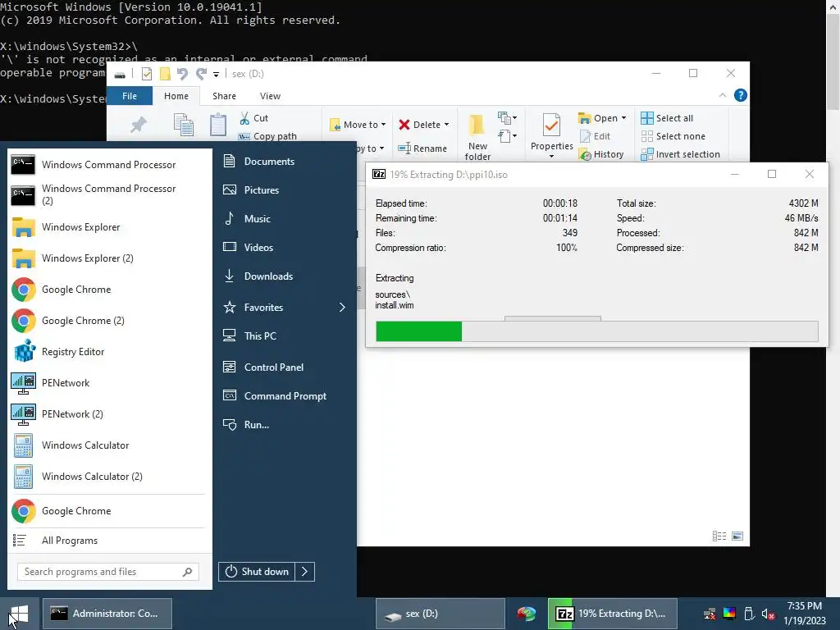840x630 pixels.
Task: Open Google Chrome (2) entry
Action: point(107,321)
